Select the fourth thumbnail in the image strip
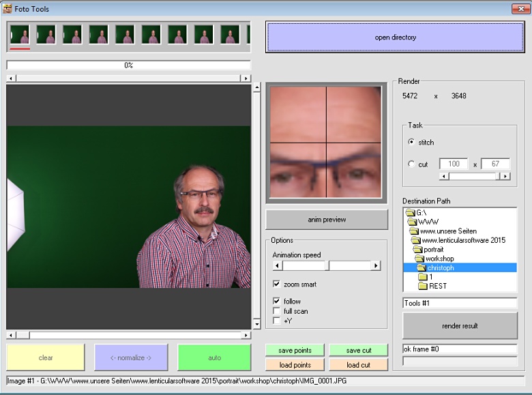Image resolution: width=532 pixels, height=395 pixels. click(98, 35)
